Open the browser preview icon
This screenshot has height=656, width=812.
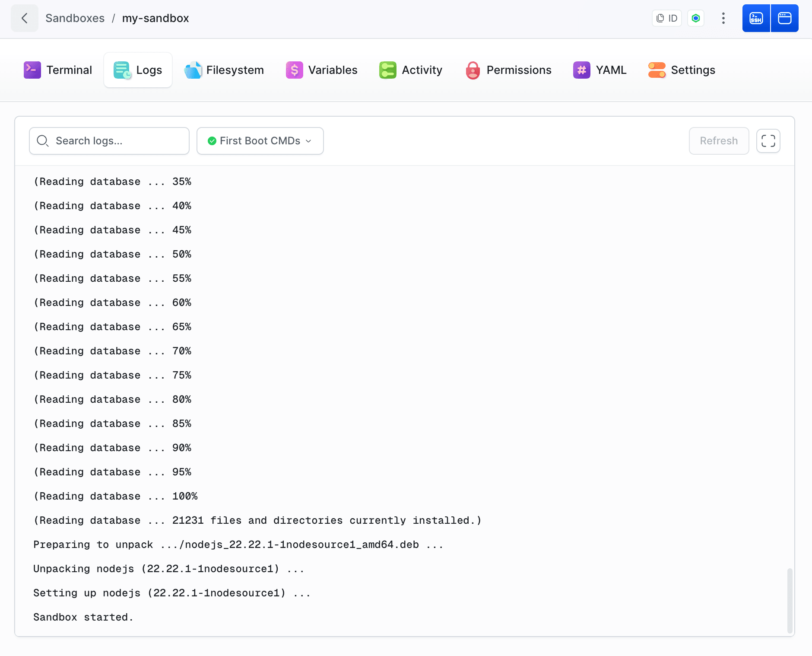(785, 18)
